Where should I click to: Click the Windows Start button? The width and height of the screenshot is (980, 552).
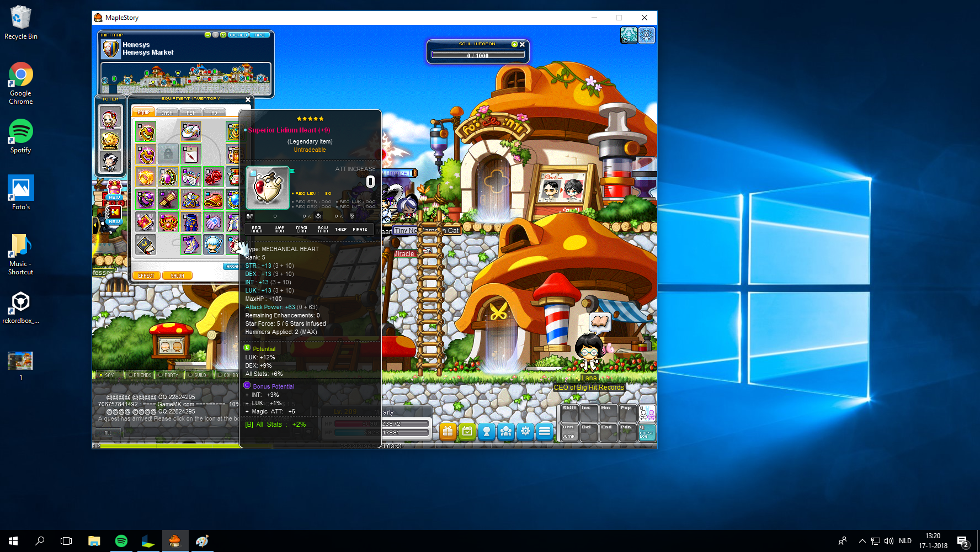[13, 541]
